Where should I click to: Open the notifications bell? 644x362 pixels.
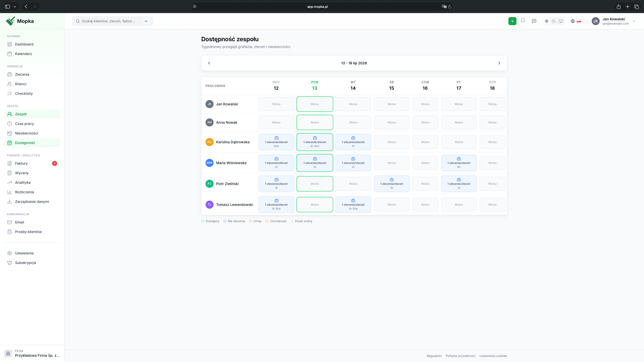(x=523, y=21)
